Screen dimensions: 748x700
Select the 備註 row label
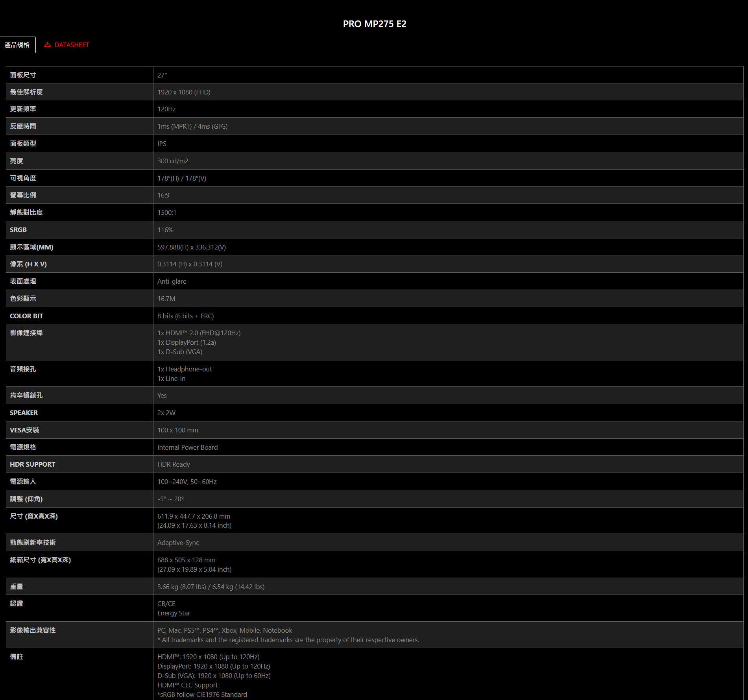point(17,657)
